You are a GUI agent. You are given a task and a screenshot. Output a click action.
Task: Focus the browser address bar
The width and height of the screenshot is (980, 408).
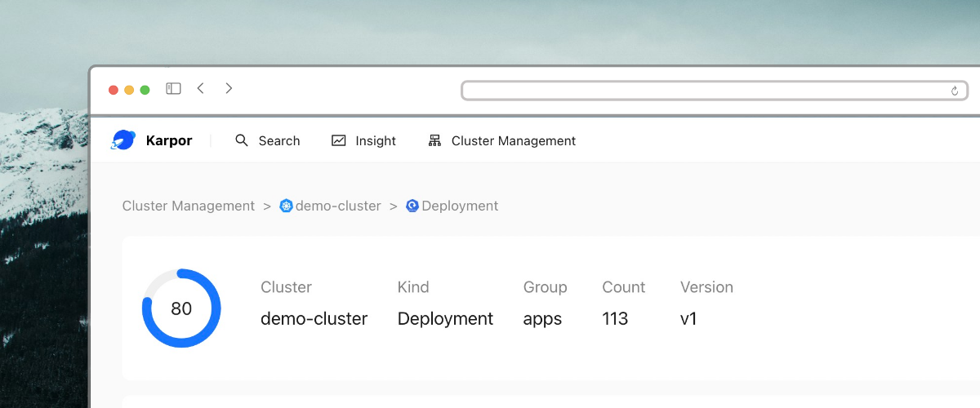(x=702, y=91)
